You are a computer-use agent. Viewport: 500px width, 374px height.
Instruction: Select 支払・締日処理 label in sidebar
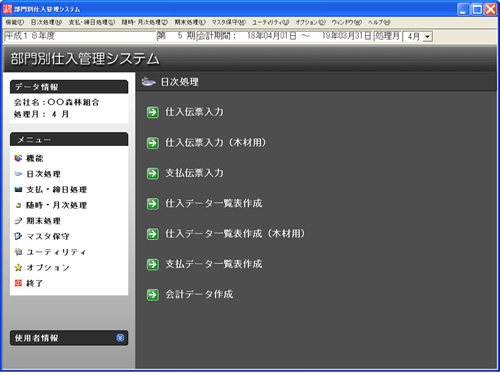(57, 190)
